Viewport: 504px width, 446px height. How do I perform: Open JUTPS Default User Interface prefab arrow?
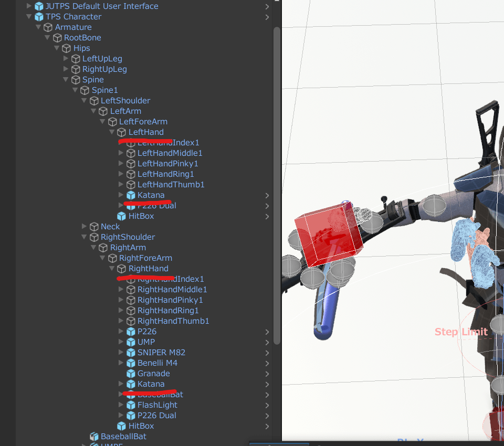coord(267,6)
